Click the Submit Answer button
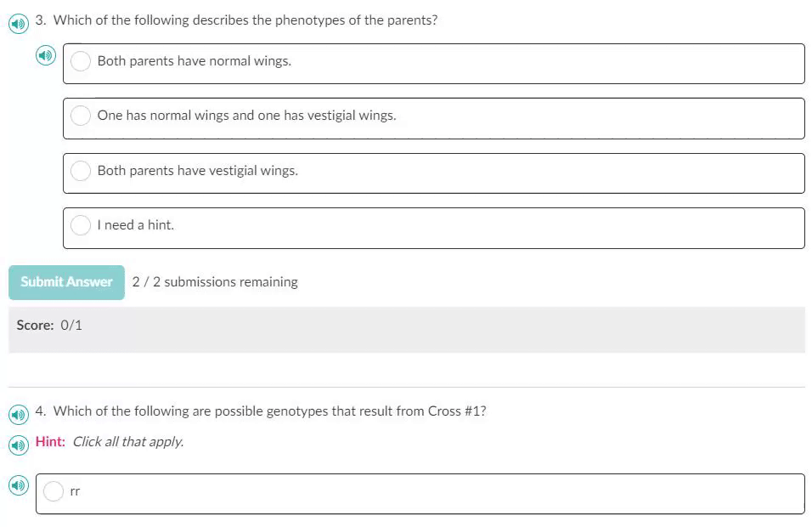Screen dimensions: 812x527 (x=66, y=282)
